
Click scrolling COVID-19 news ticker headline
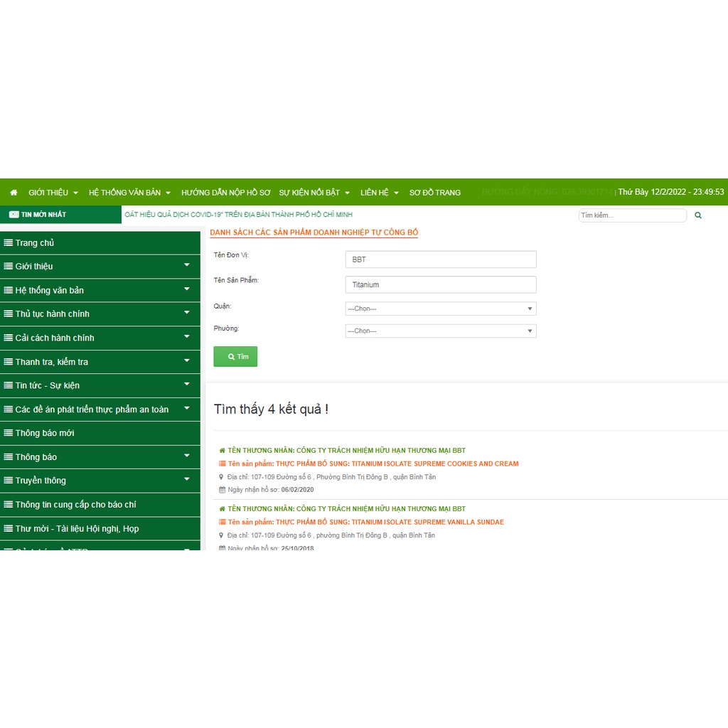click(238, 215)
